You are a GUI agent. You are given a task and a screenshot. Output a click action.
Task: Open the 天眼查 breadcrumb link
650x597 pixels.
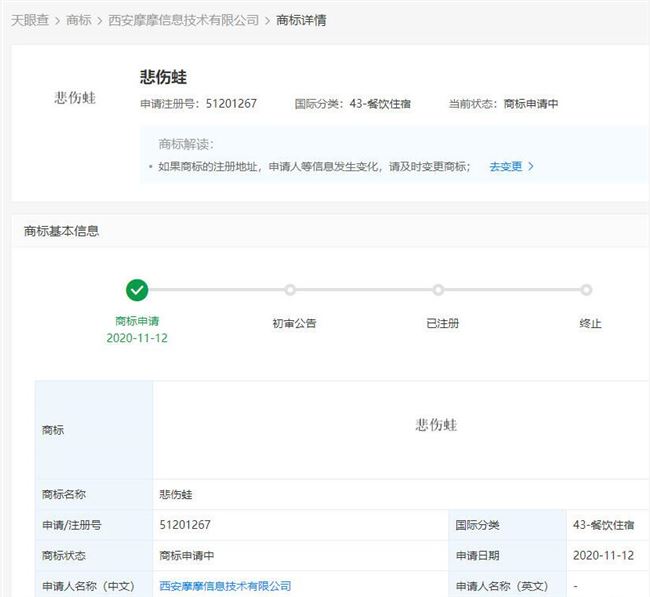[x=30, y=20]
